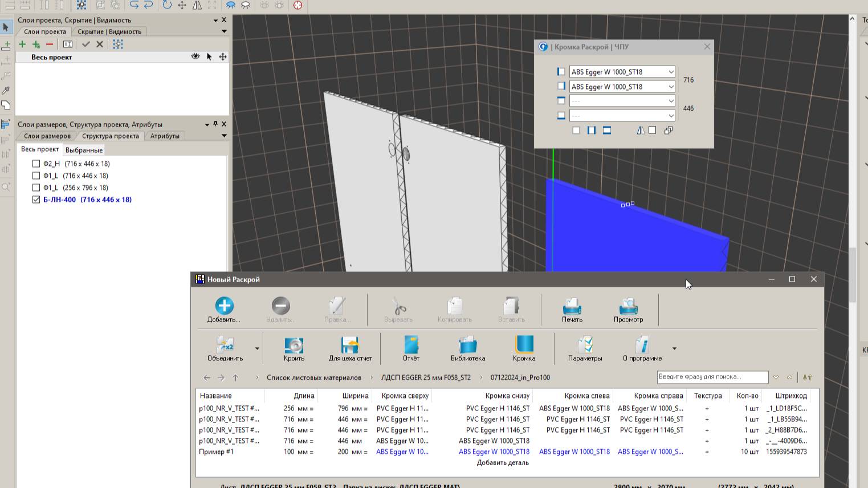Screen dimensions: 868x488
Task: Open the third empty edge dropdown
Action: tap(671, 101)
